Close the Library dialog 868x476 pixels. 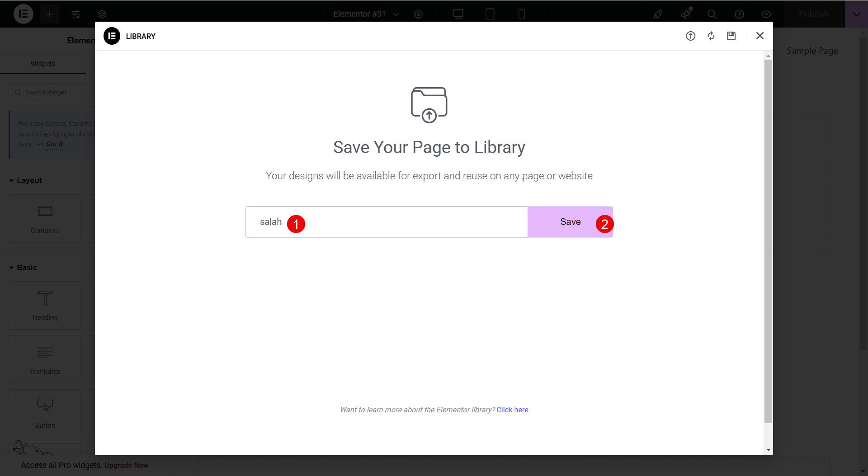760,36
